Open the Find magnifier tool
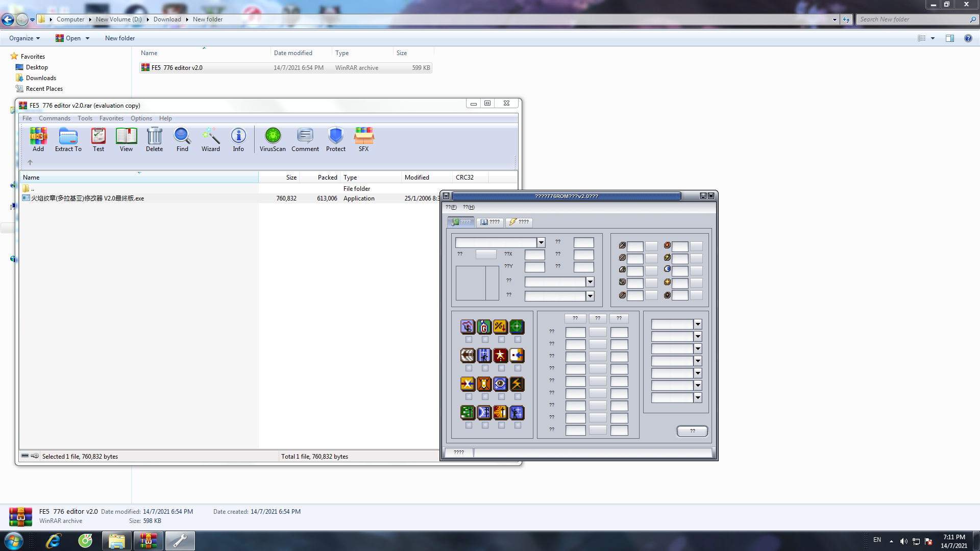This screenshot has width=980, height=551. tap(182, 139)
